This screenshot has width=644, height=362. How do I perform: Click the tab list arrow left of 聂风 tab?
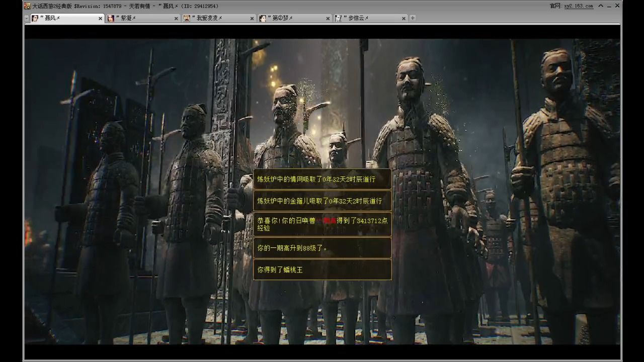pyautogui.click(x=27, y=19)
